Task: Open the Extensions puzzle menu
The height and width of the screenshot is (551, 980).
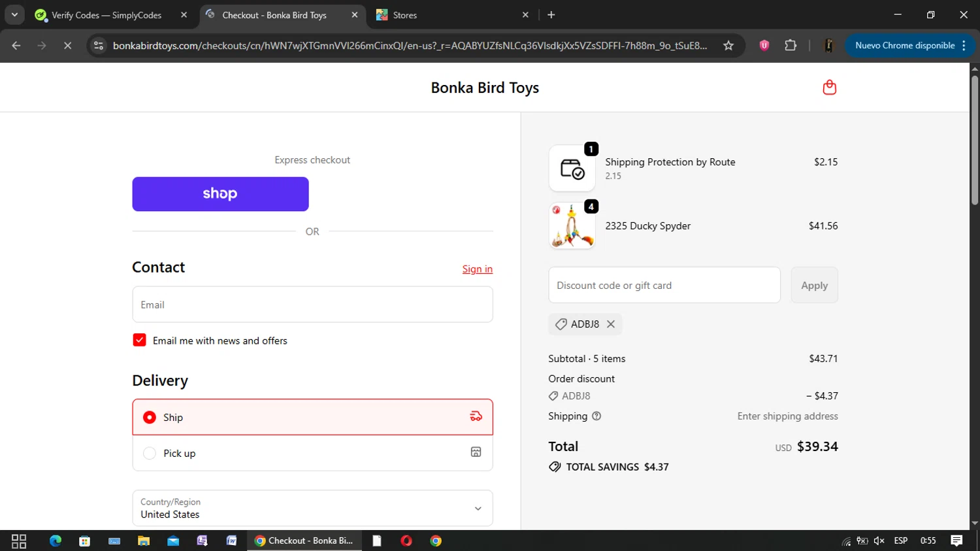Action: click(791, 46)
